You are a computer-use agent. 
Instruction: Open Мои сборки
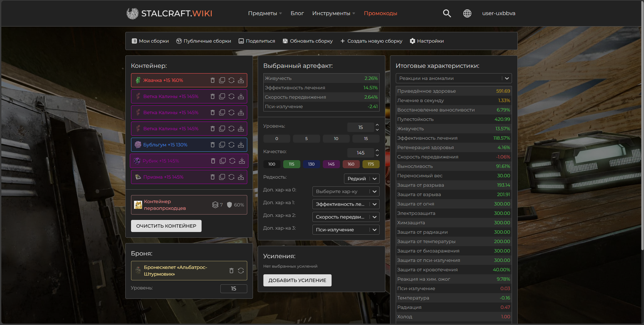150,41
